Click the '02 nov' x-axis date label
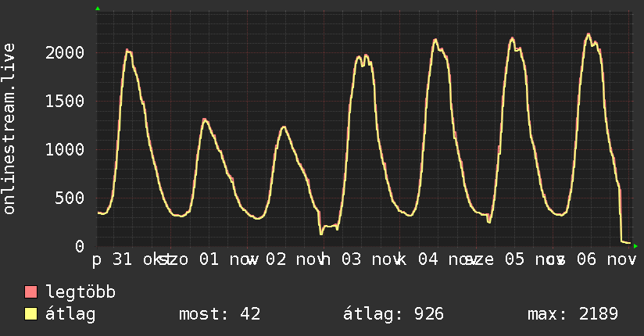 tap(295, 259)
